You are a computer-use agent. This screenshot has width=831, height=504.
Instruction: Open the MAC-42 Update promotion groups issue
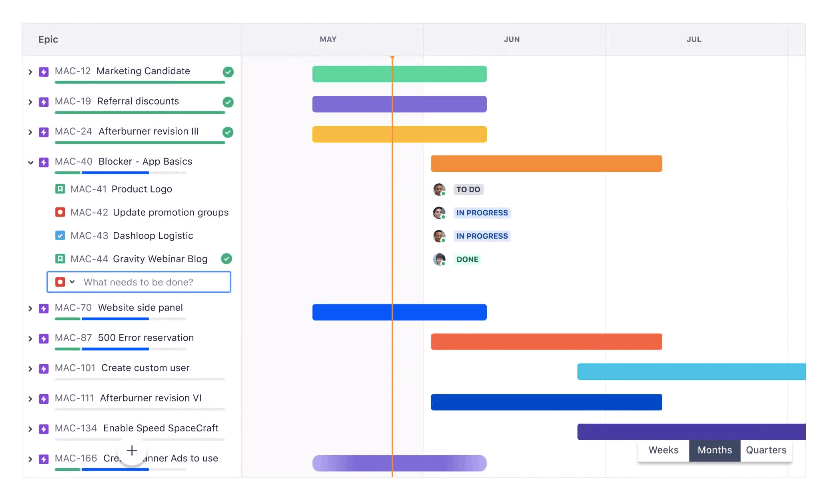click(x=149, y=212)
